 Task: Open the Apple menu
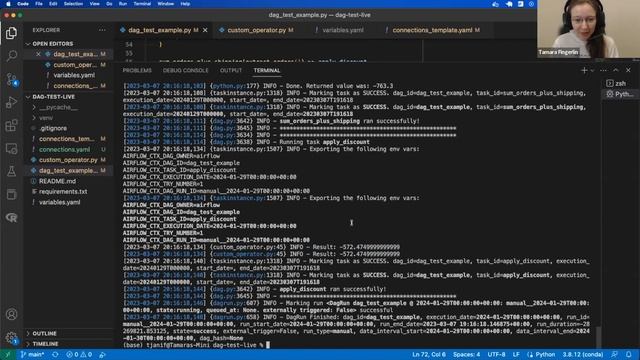pos(8,4)
